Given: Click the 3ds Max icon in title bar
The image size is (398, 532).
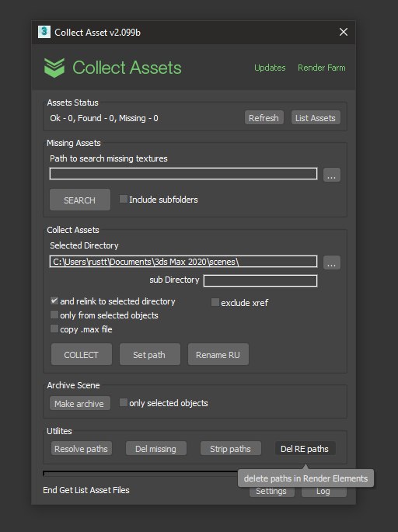Looking at the screenshot, I should coord(44,32).
